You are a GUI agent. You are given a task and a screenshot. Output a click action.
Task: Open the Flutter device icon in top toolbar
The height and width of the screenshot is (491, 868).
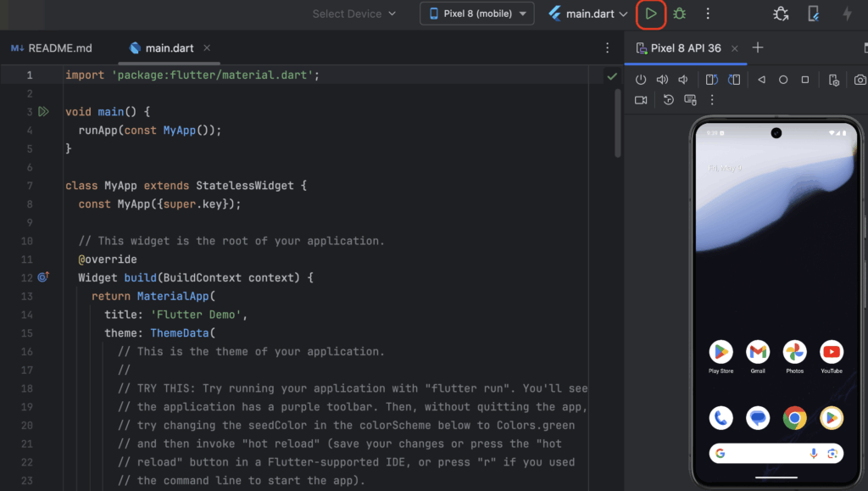pos(813,14)
